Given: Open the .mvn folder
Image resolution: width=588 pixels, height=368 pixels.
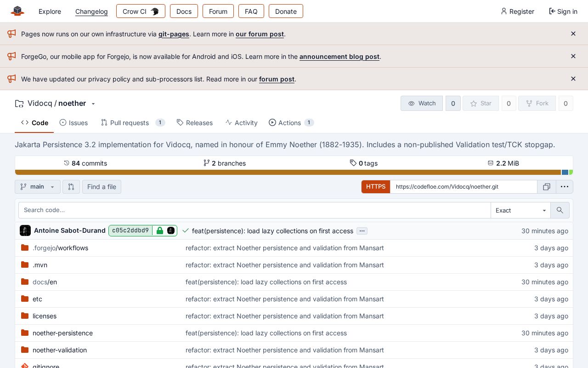Looking at the screenshot, I should (x=40, y=265).
